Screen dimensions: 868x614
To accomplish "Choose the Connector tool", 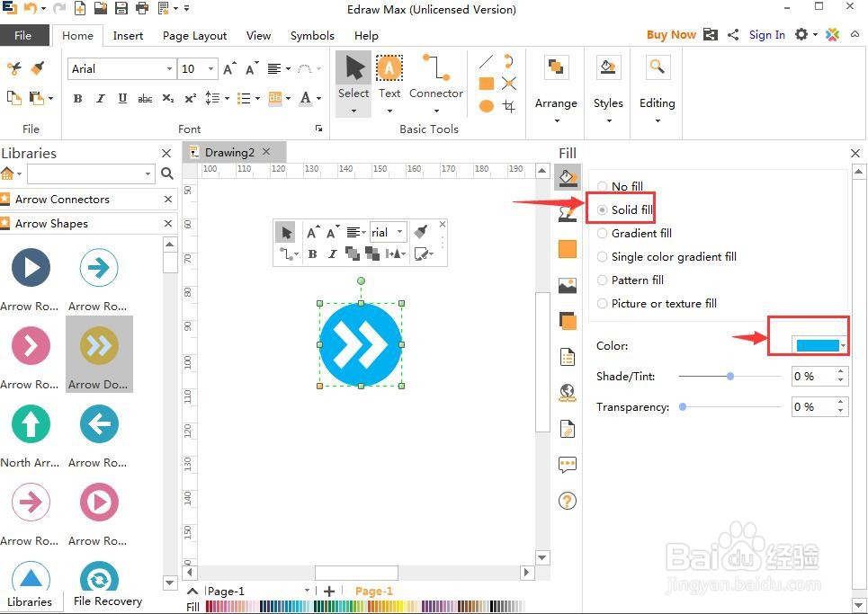I will [436, 83].
